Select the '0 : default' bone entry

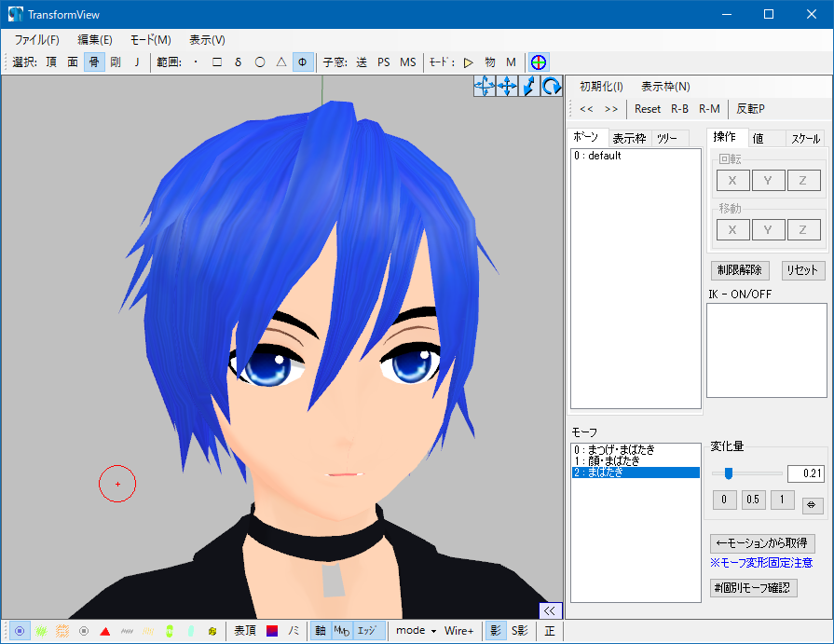(x=636, y=156)
